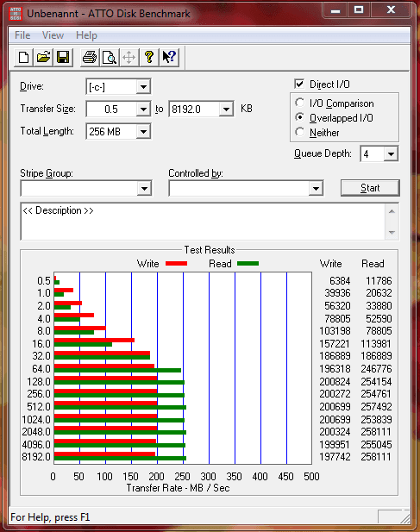Screen dimensions: 420x532
Task: Click the 'For Help, press F1' status text
Action: click(50, 517)
